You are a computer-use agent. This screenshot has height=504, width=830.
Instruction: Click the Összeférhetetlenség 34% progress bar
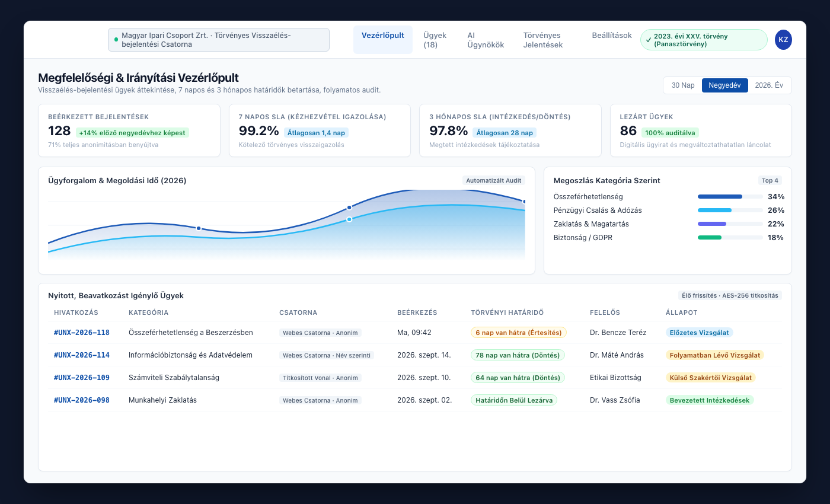click(730, 197)
